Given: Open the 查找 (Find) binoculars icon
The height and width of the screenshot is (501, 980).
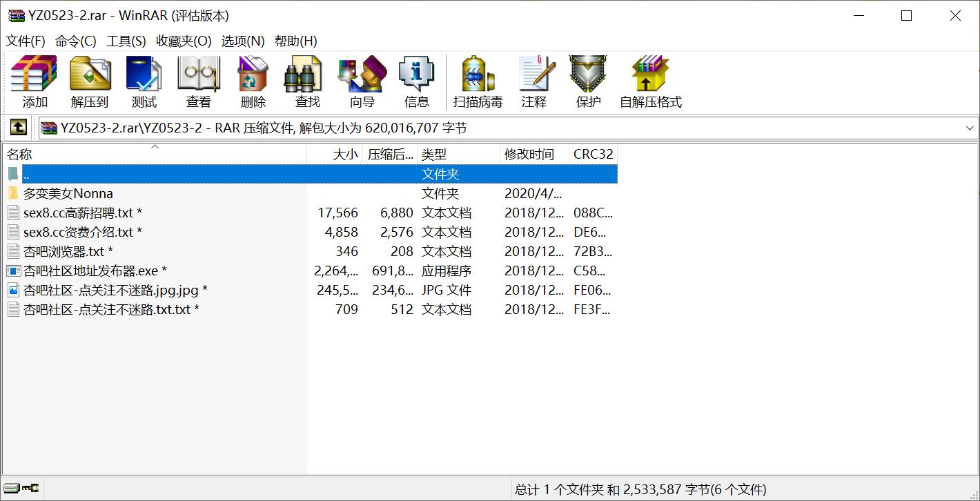Looking at the screenshot, I should coord(307,81).
